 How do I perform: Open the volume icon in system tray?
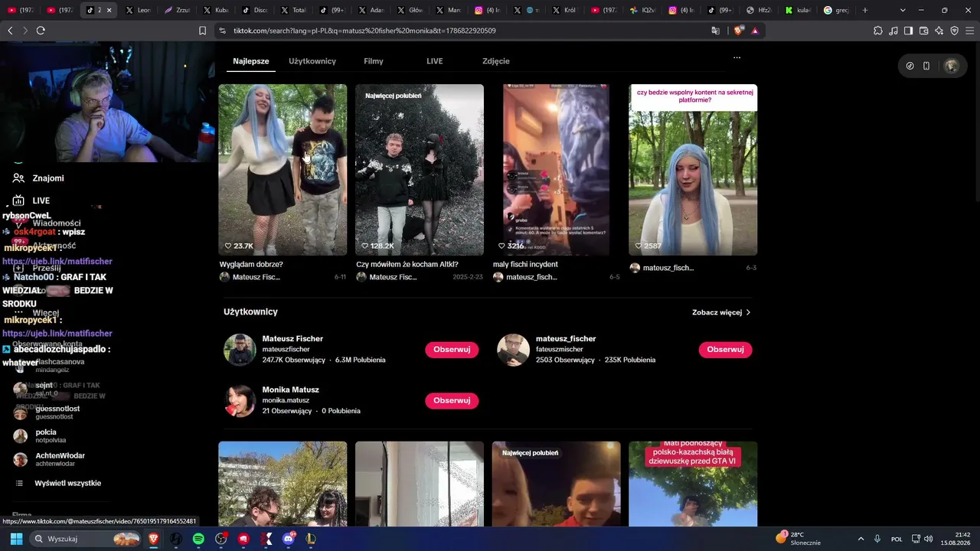(928, 539)
